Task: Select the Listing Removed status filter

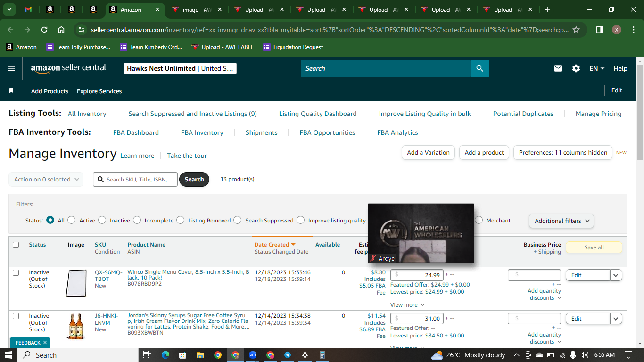Action: (x=181, y=220)
